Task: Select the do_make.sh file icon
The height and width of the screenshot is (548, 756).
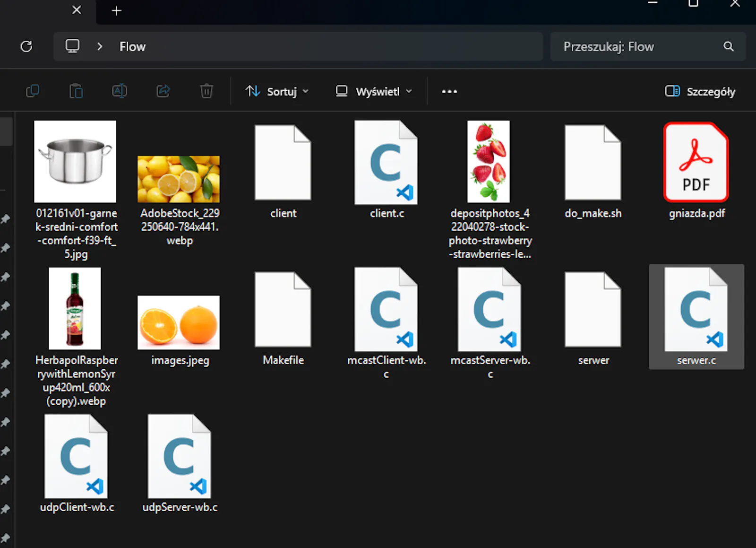Action: tap(593, 162)
